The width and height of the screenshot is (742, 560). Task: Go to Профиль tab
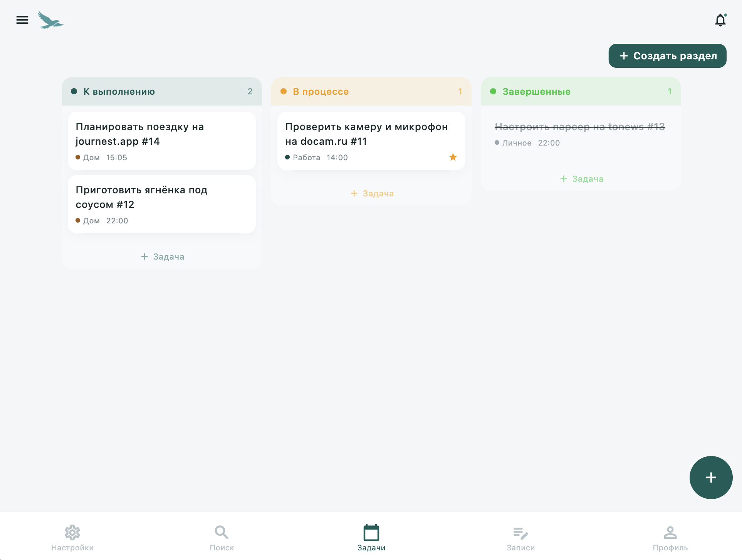[670, 538]
